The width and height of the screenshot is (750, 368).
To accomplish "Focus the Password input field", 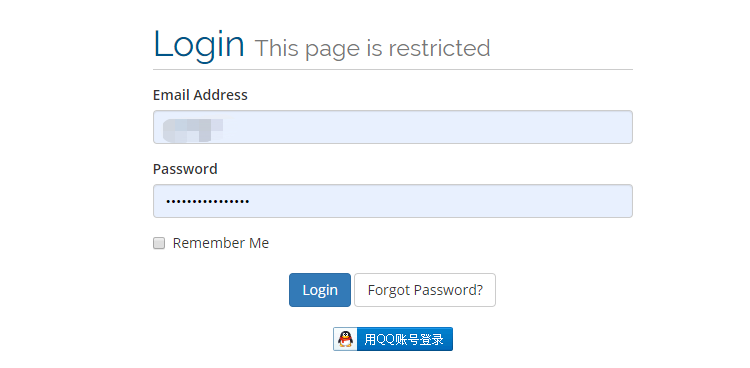I will coord(393,201).
